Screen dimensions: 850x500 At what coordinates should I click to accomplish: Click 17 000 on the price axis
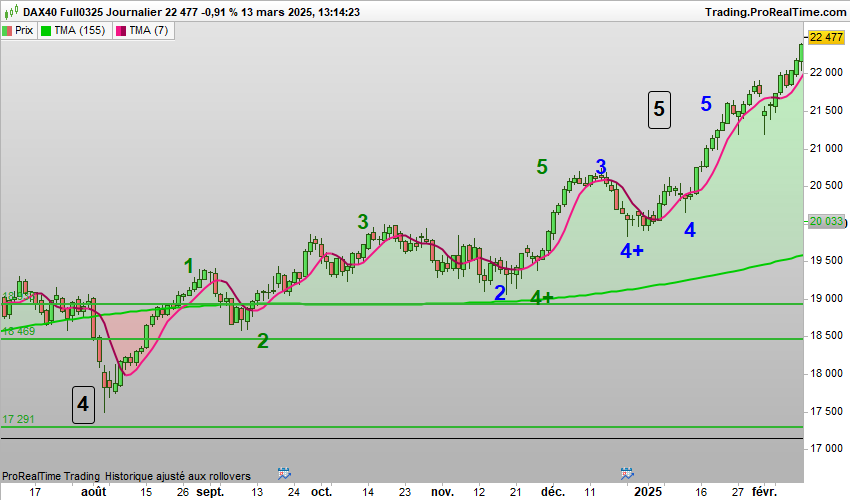click(826, 448)
